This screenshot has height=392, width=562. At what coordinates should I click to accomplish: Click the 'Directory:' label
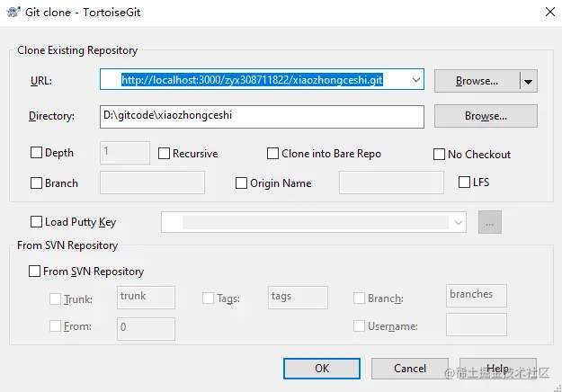pyautogui.click(x=51, y=116)
